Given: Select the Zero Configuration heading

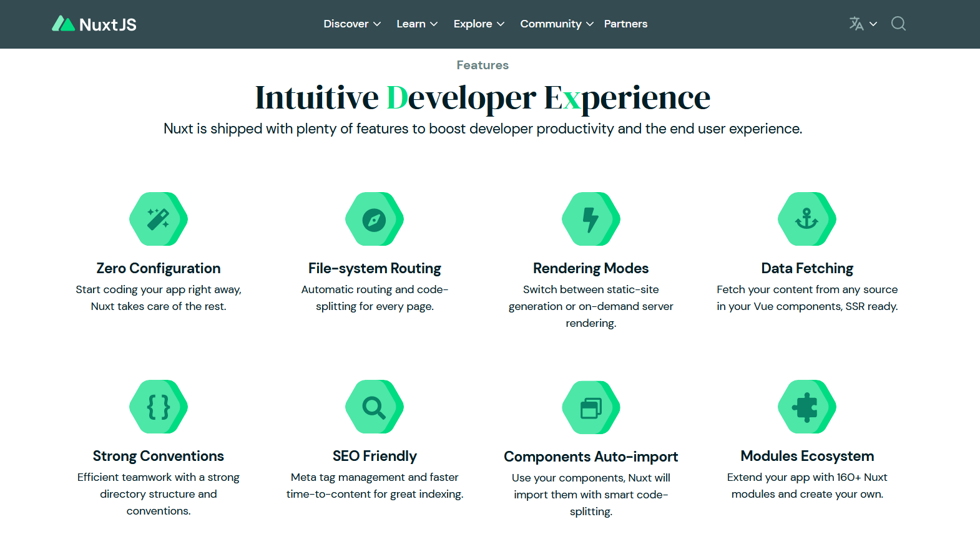Looking at the screenshot, I should pyautogui.click(x=159, y=268).
